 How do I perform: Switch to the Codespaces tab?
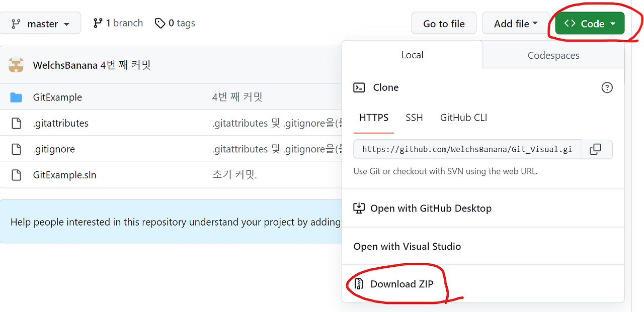point(553,55)
